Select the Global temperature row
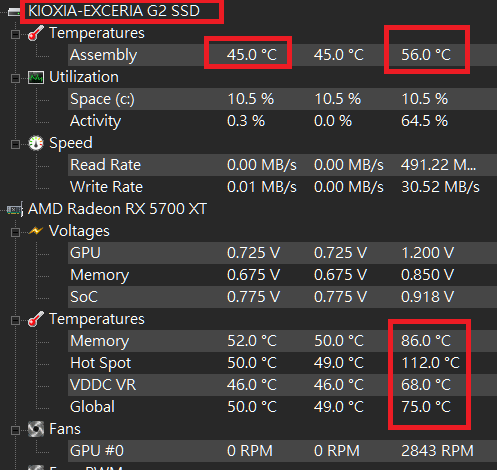The width and height of the screenshot is (497, 470). pos(282,407)
